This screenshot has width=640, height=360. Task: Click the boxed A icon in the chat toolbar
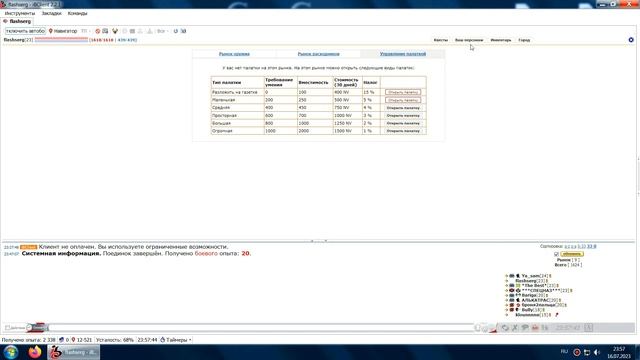[588, 327]
